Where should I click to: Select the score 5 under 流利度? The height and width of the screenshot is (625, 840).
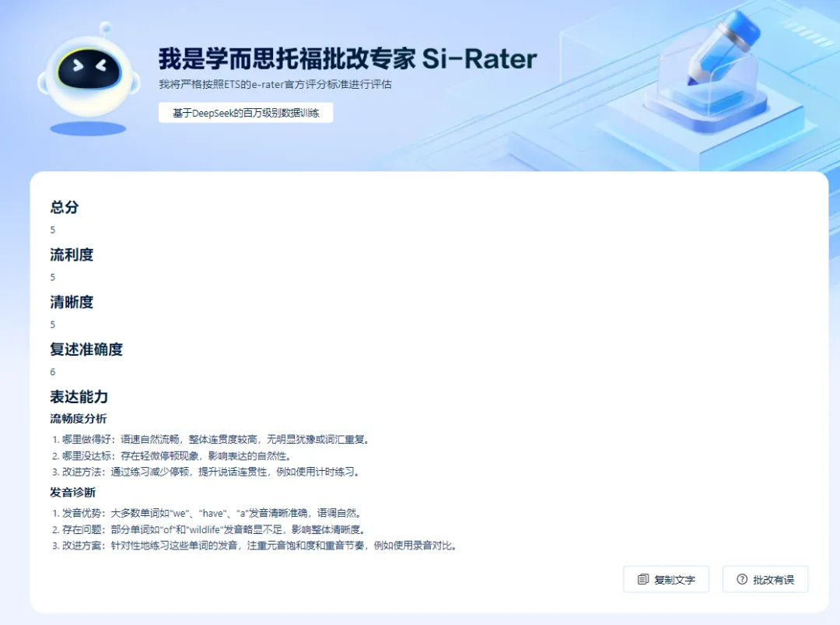pyautogui.click(x=52, y=277)
